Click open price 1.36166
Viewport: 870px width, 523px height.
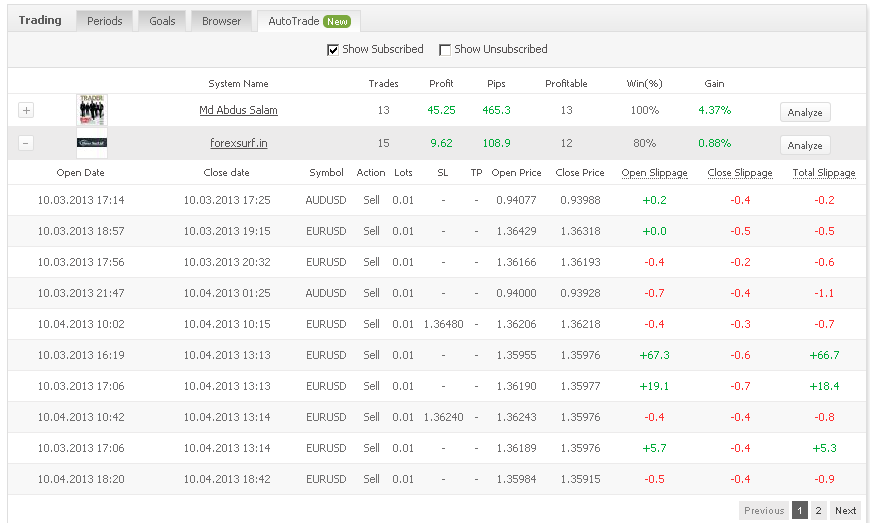click(x=516, y=262)
